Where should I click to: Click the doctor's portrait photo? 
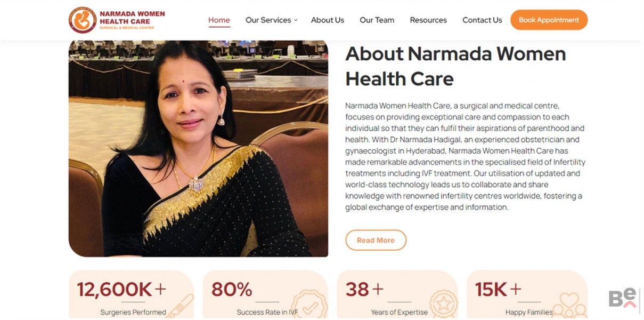click(x=198, y=149)
